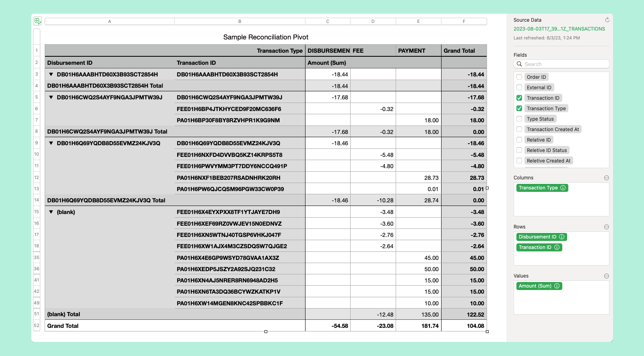
Task: Collapse the DB01H6Q69YQDB8D55EVMZ24KJV3Q group
Action: click(x=51, y=143)
